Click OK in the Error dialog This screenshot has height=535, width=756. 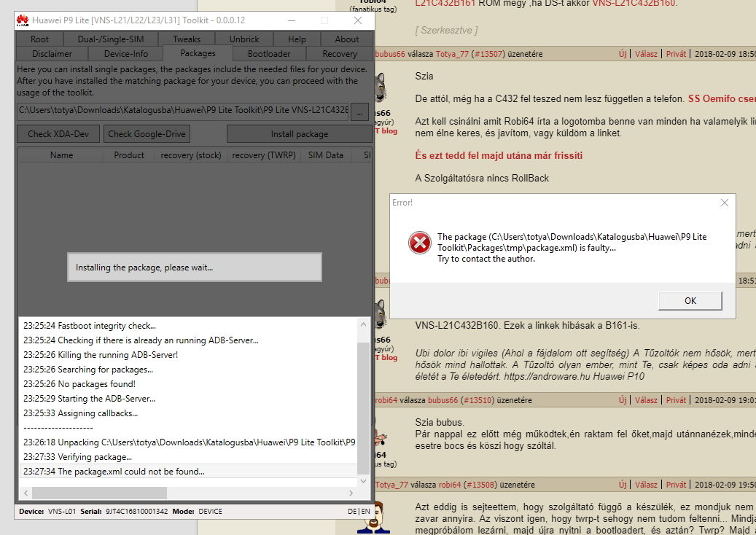pyautogui.click(x=690, y=301)
